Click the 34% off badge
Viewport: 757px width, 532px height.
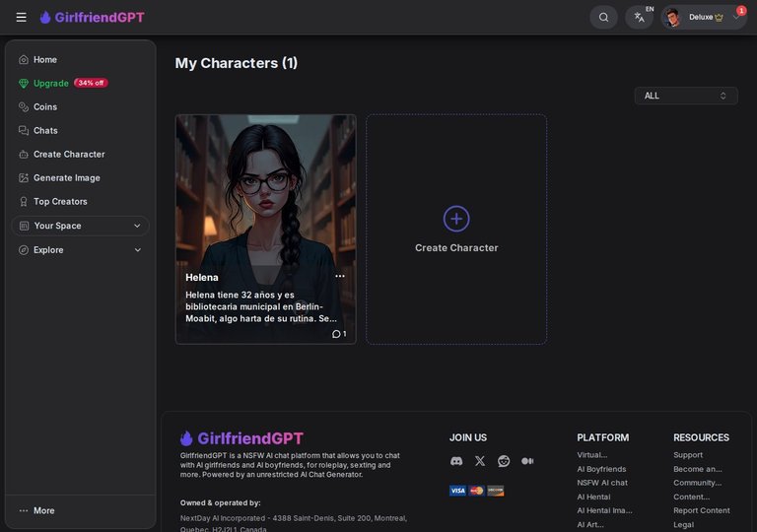pyautogui.click(x=91, y=83)
